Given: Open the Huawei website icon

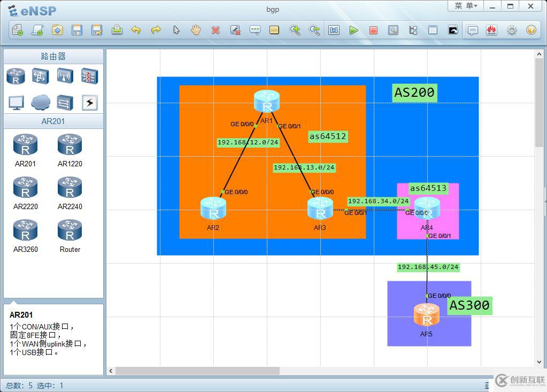Looking at the screenshot, I should coord(491,30).
